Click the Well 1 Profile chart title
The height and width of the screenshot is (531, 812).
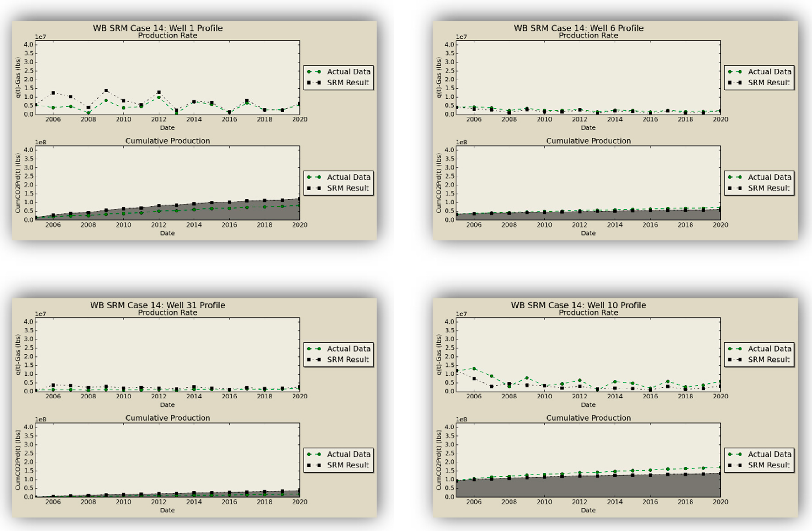[x=158, y=28]
